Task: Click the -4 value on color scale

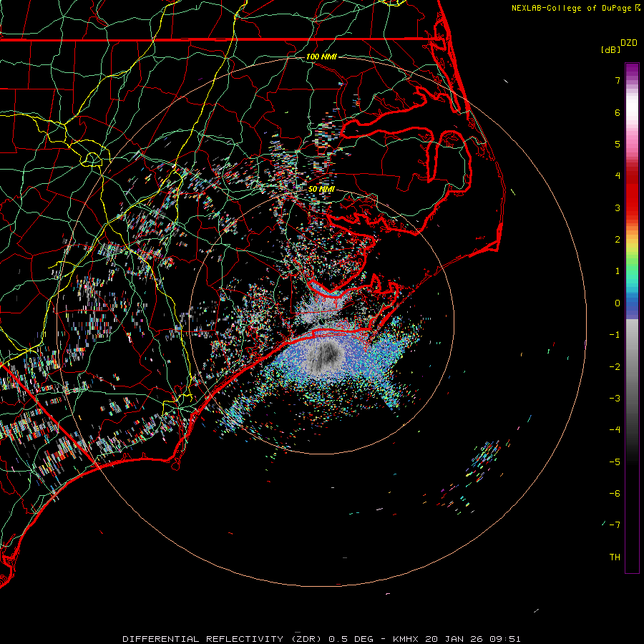Action: (615, 430)
